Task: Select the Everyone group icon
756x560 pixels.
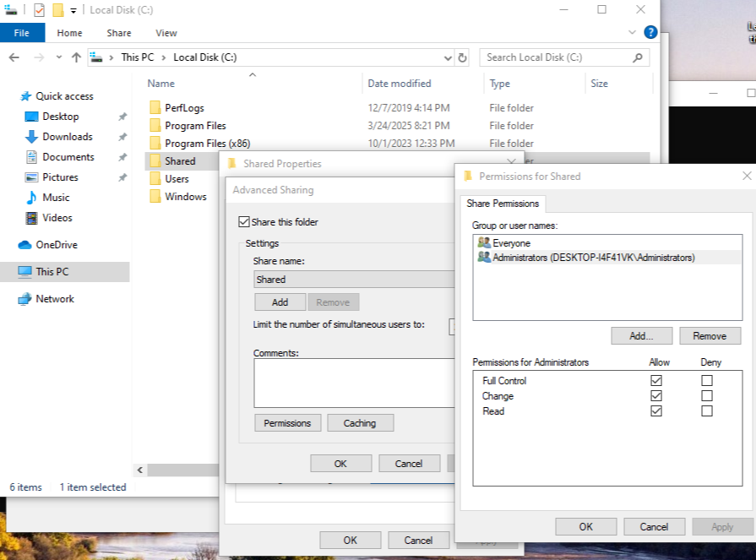Action: click(484, 242)
